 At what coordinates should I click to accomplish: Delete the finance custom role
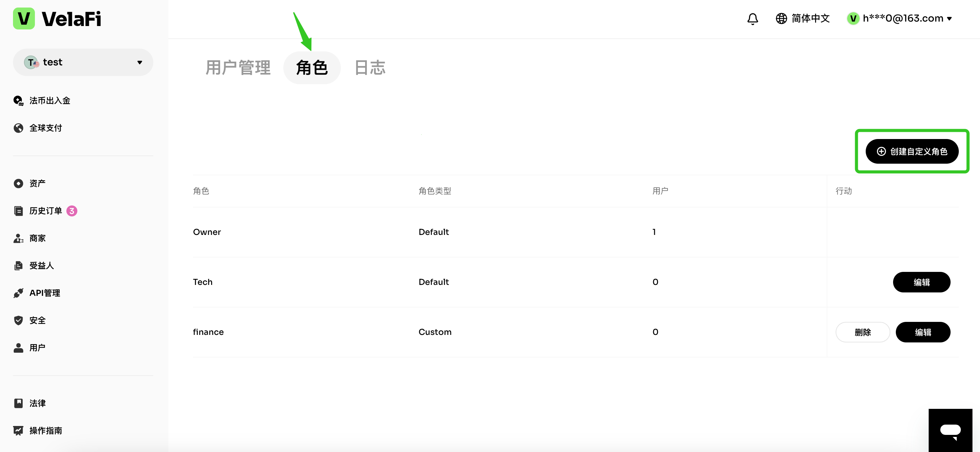pos(862,332)
